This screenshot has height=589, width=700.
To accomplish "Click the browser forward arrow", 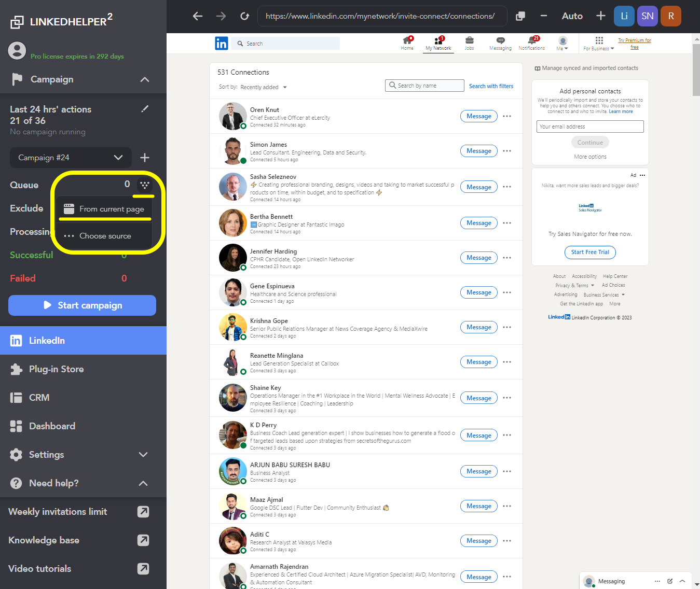I will click(x=221, y=16).
